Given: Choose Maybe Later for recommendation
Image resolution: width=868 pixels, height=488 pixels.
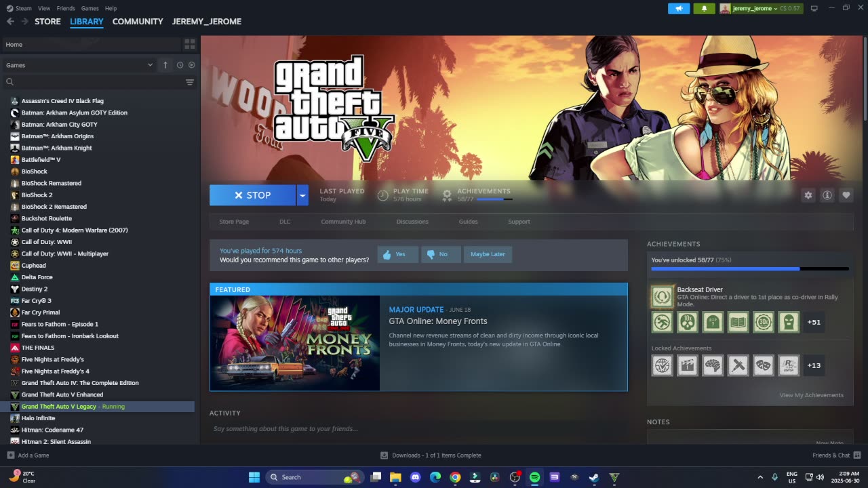Looking at the screenshot, I should coord(488,254).
